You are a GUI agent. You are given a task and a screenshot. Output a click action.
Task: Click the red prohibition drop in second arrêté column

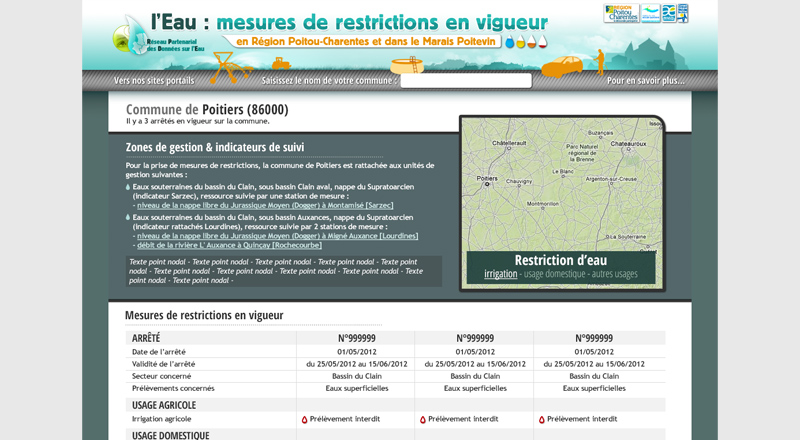[x=422, y=420]
